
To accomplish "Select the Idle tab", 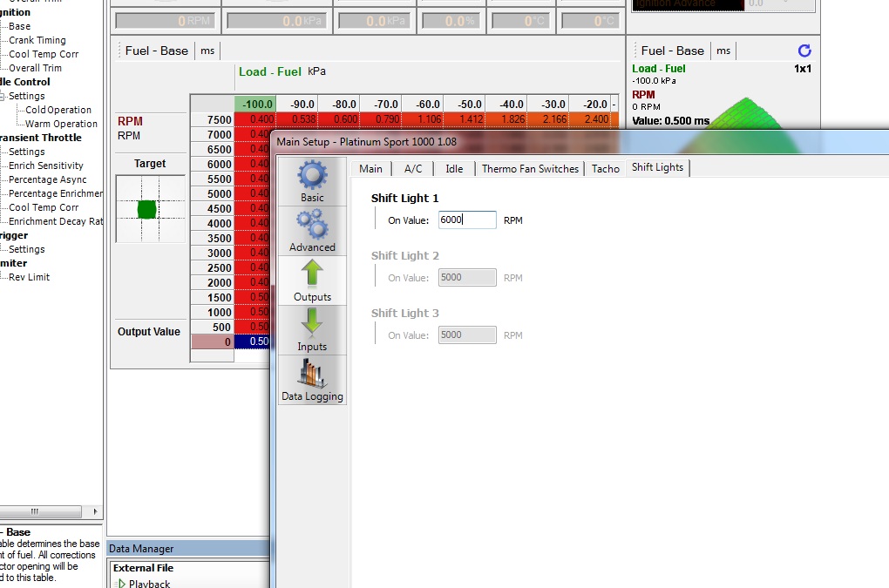I will point(453,169).
